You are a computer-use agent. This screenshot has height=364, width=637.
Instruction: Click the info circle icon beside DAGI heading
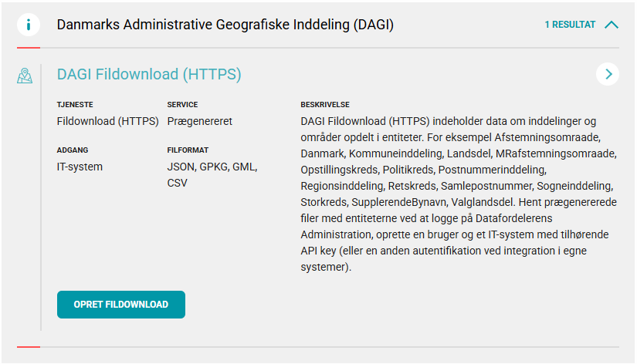click(29, 25)
